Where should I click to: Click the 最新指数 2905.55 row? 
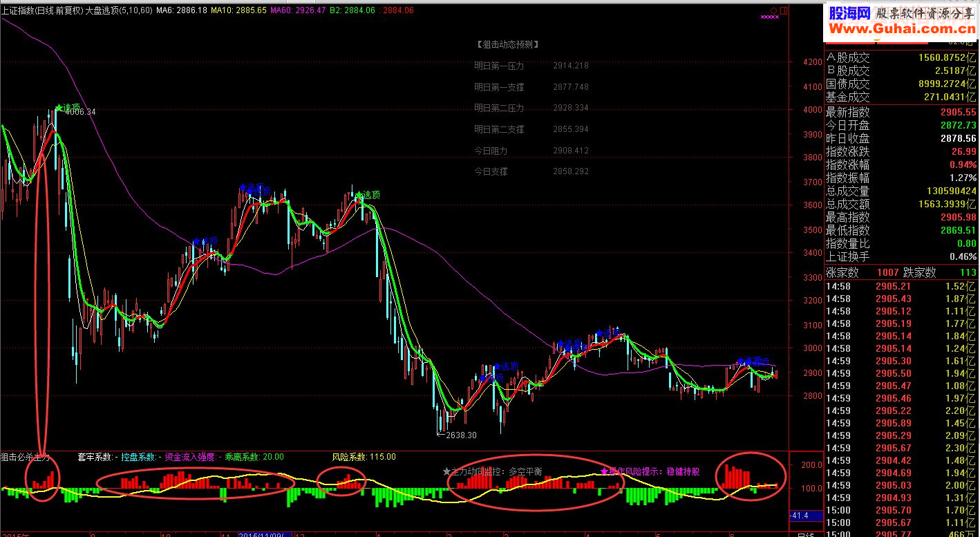click(x=901, y=112)
